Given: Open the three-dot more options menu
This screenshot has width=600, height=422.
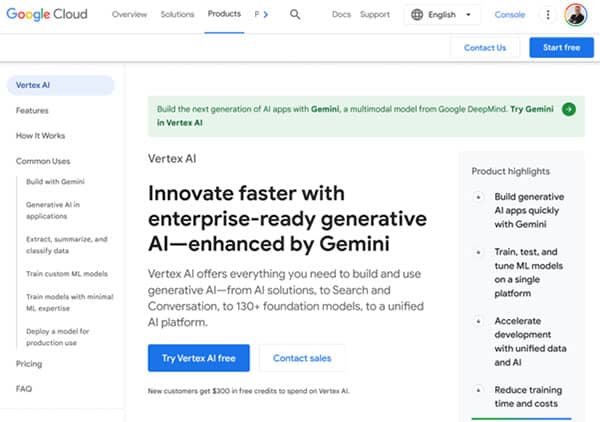Looking at the screenshot, I should click(x=548, y=15).
